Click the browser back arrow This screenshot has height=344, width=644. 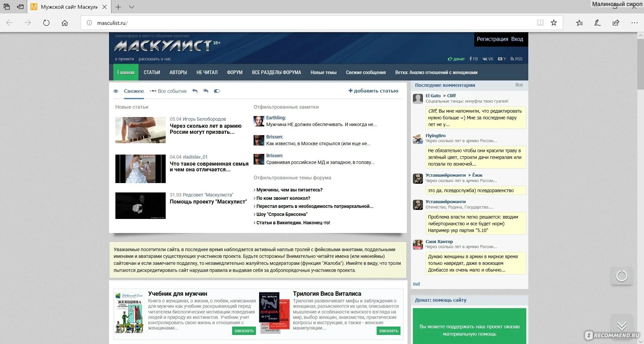(9, 23)
